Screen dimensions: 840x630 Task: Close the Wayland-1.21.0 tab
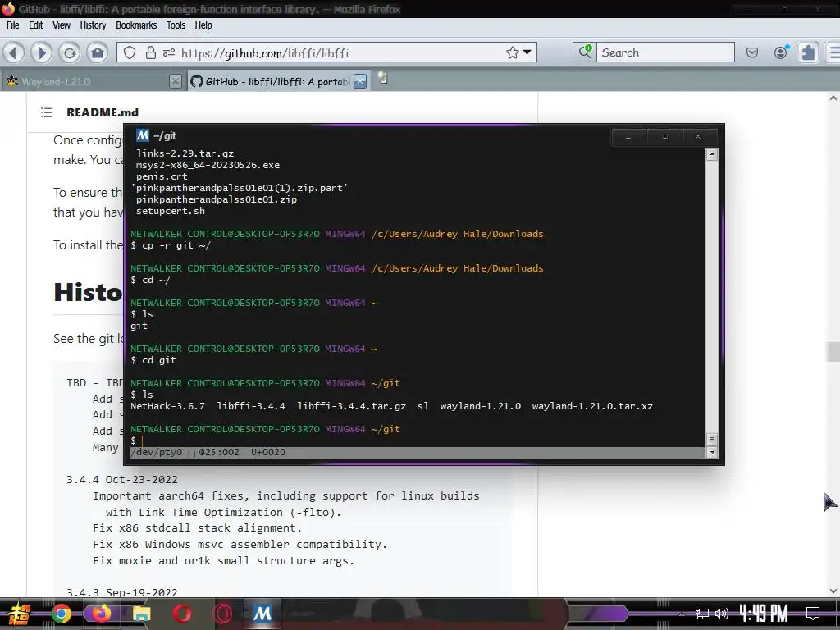[175, 81]
